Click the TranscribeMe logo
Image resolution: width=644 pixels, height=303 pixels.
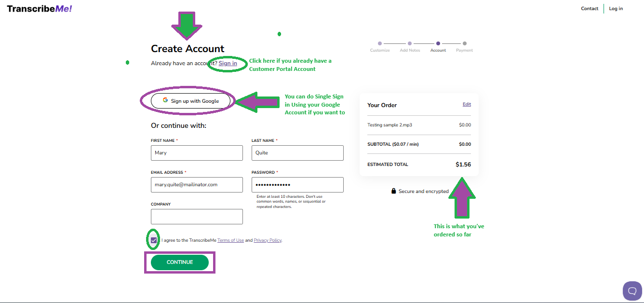(x=39, y=8)
